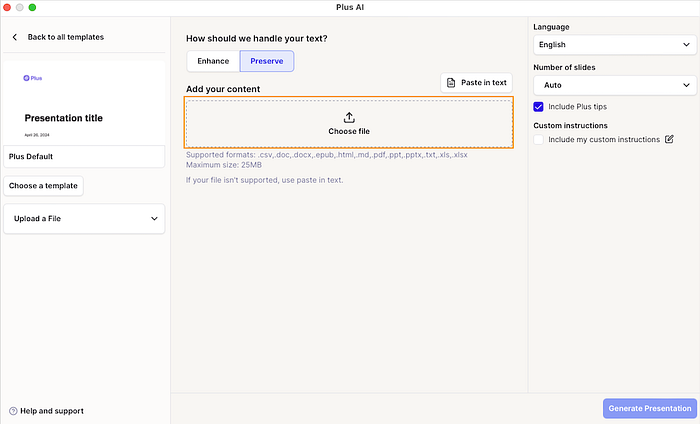Click the Plus logo on the slide preview

[x=33, y=78]
